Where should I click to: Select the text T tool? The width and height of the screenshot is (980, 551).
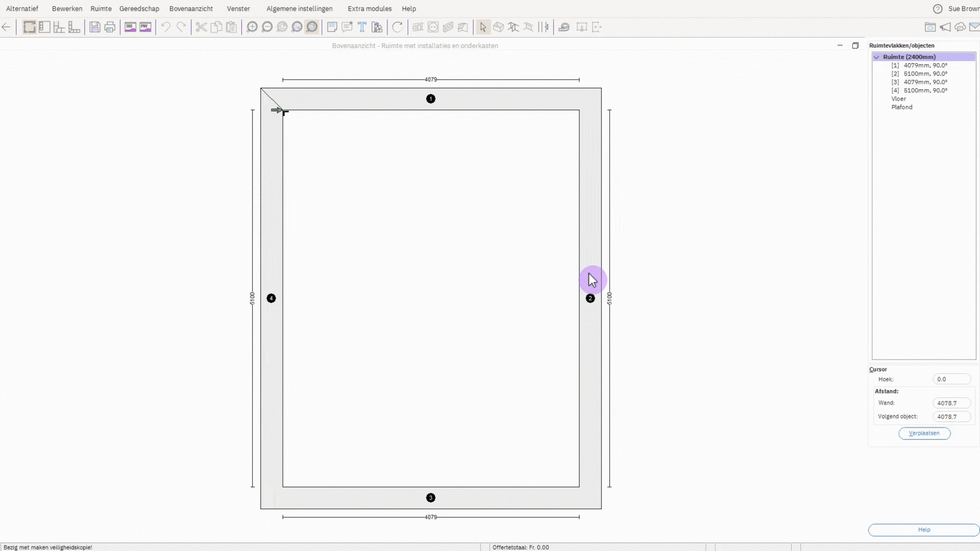[x=362, y=27]
